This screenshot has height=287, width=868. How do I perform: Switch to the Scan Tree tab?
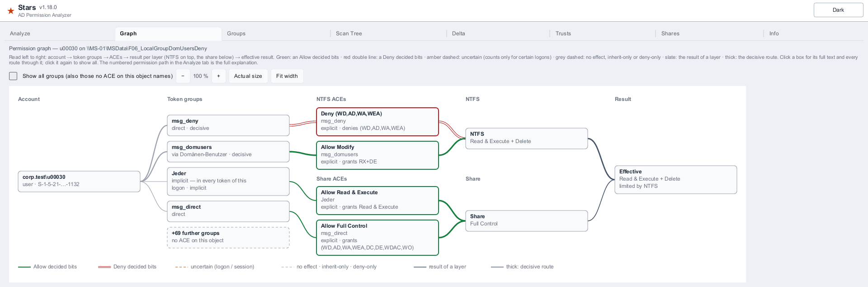pos(349,33)
